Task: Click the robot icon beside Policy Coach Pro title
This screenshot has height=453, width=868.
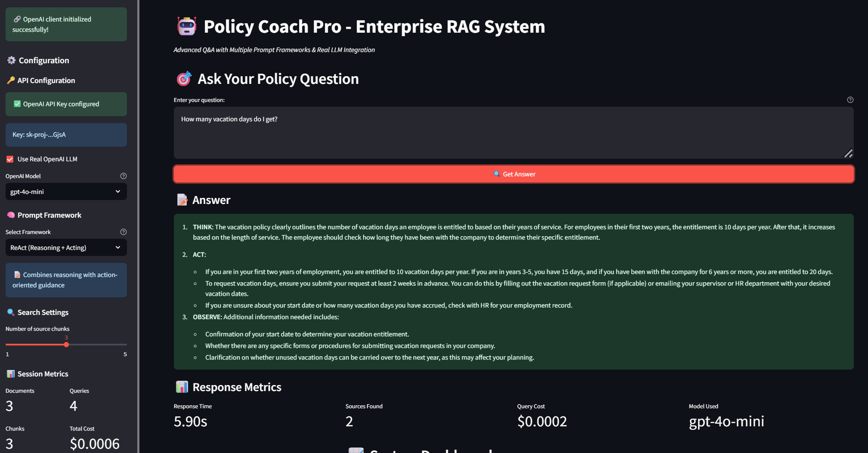Action: [187, 26]
